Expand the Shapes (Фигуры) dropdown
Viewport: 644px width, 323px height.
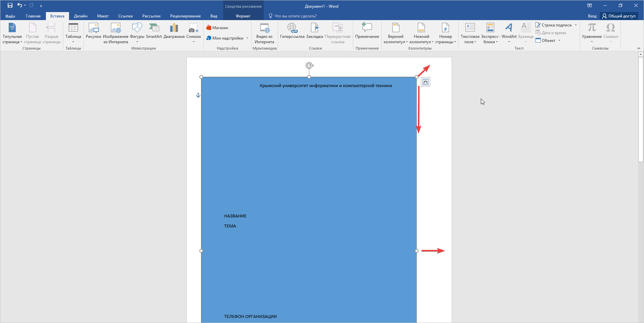[137, 42]
